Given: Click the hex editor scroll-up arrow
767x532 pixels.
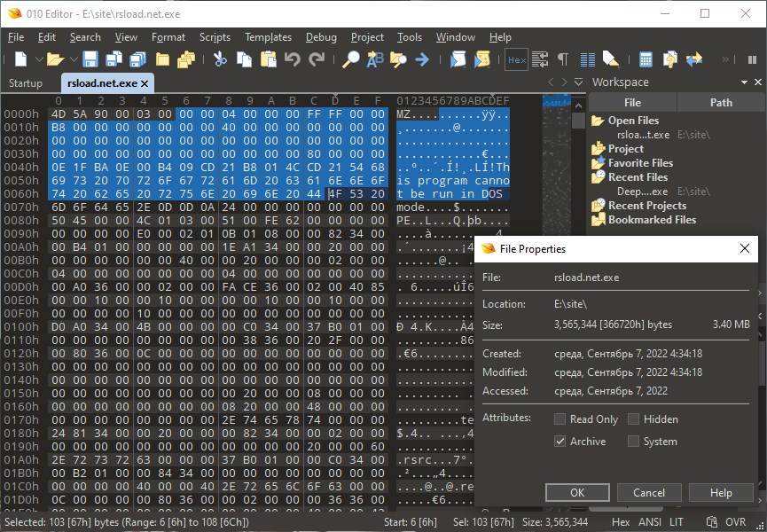Looking at the screenshot, I should tap(578, 106).
